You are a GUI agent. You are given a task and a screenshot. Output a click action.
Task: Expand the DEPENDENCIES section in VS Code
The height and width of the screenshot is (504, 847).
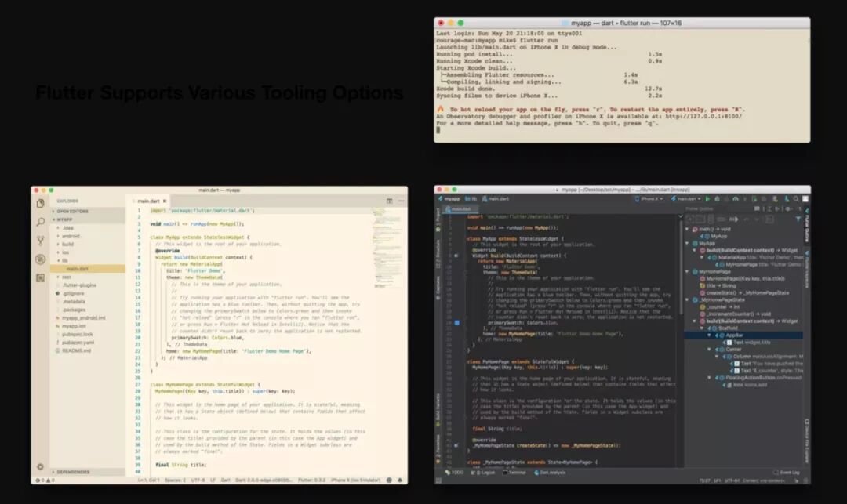click(x=88, y=472)
